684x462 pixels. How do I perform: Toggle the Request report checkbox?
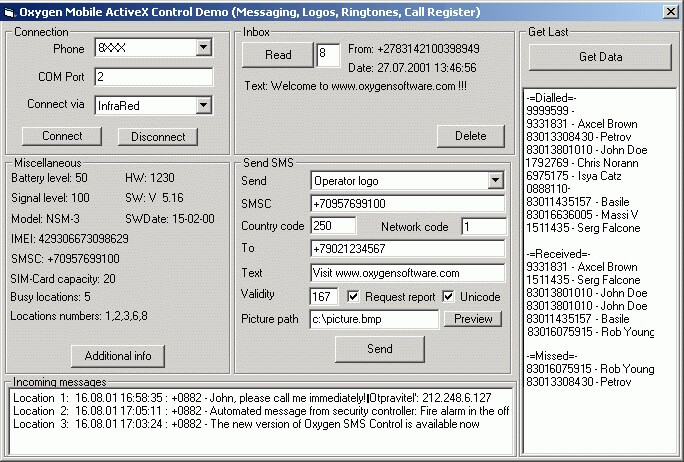tap(353, 296)
